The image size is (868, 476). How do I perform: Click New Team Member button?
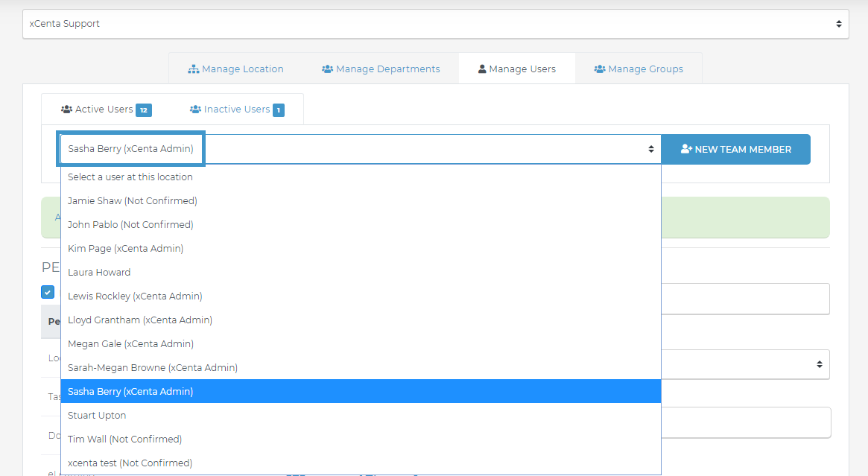coord(735,150)
